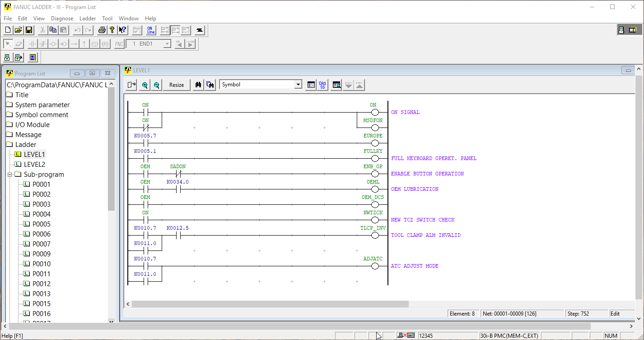Open the 1 END1 function dropdown
Viewport: 644px width, 340px height.
(x=167, y=44)
